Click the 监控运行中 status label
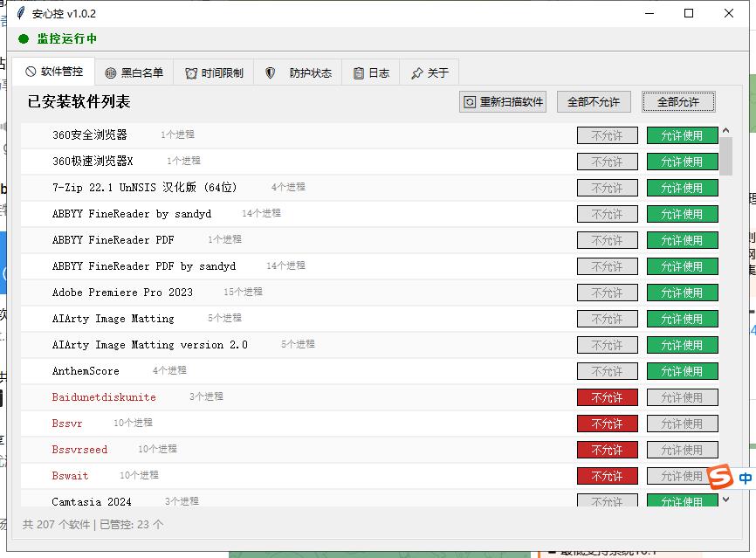 tap(67, 39)
